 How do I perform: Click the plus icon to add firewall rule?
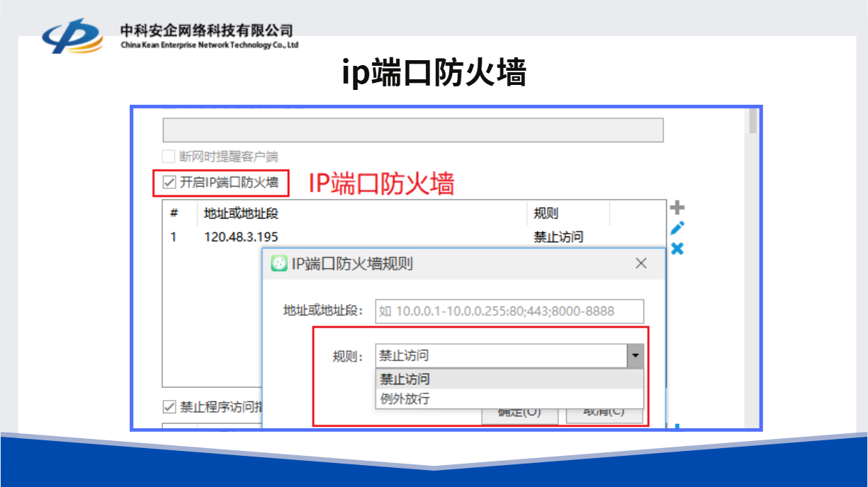[677, 207]
